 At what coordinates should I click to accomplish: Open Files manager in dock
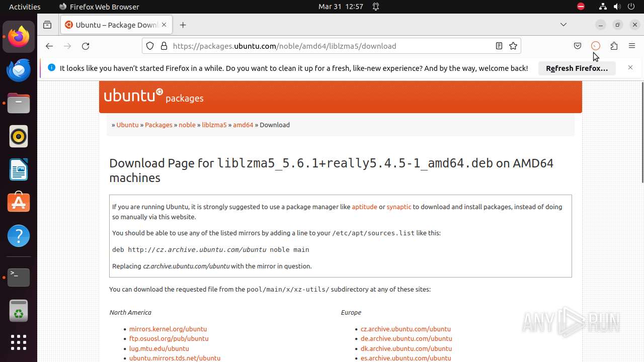click(x=19, y=103)
